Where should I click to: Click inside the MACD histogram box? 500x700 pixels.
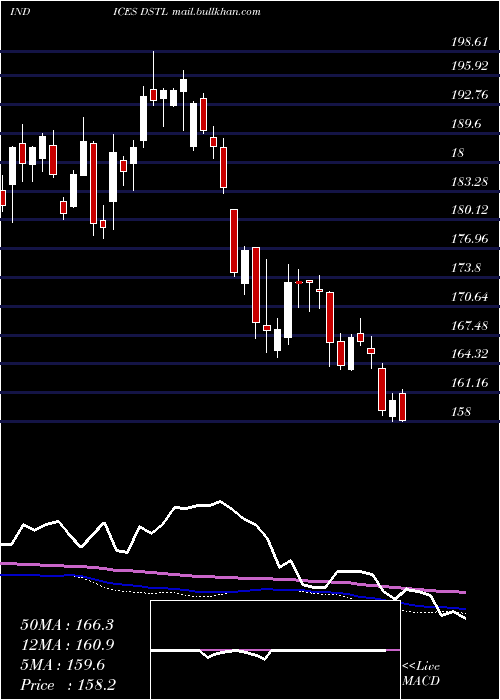275,650
